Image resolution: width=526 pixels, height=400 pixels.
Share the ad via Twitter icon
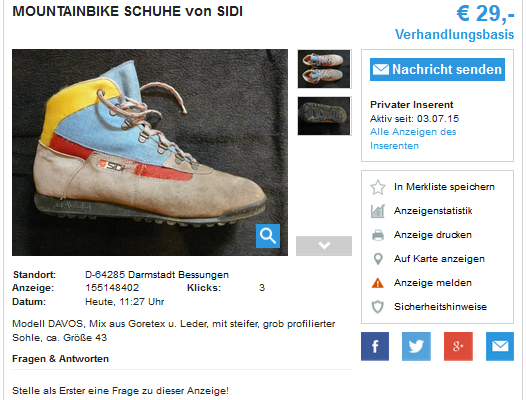[x=416, y=346]
